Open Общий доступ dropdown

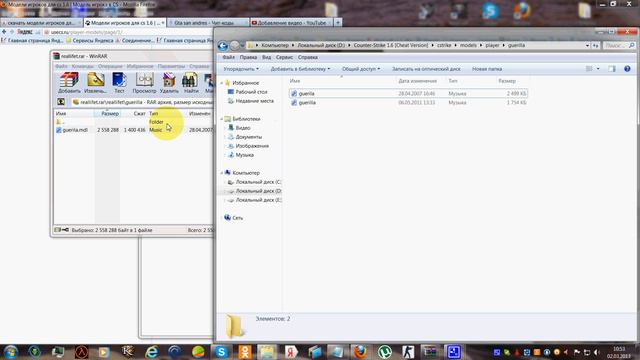361,69
